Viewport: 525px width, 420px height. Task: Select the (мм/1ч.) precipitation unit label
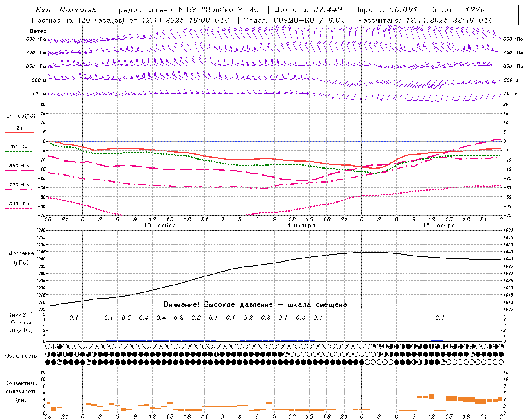tap(21, 330)
